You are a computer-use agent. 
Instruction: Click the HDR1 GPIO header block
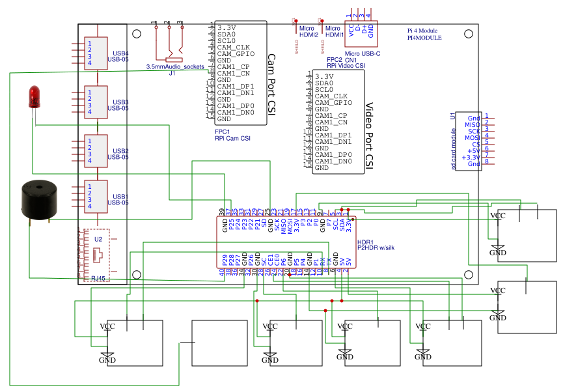(286, 242)
